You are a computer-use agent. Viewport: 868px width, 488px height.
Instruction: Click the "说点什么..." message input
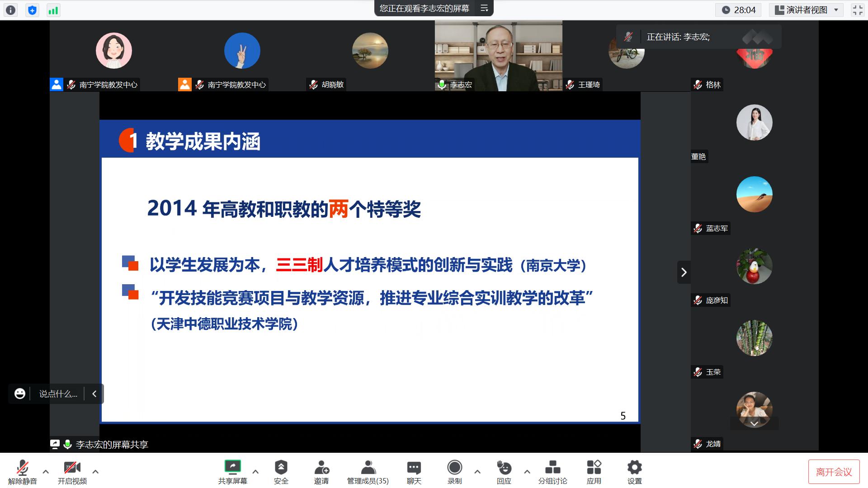pos(58,394)
